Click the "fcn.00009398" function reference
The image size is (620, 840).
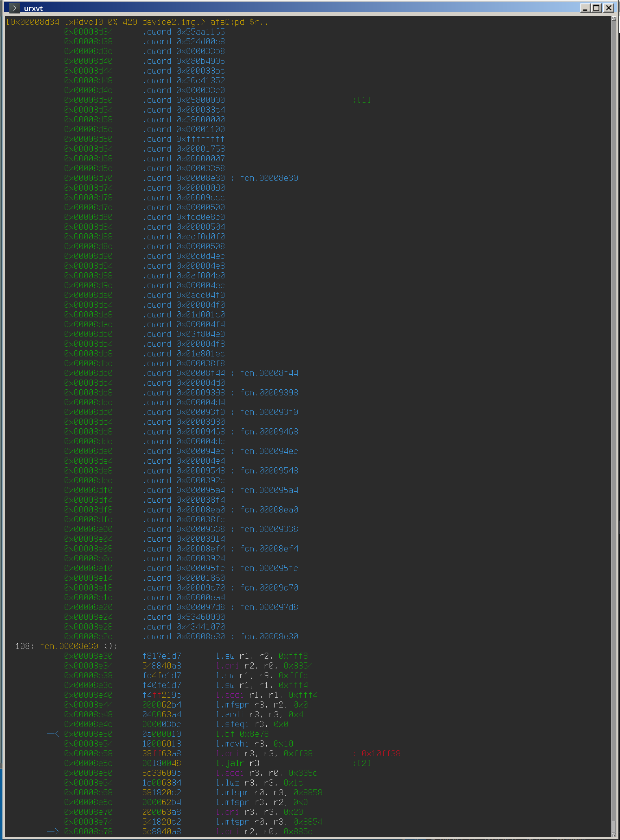[269, 393]
